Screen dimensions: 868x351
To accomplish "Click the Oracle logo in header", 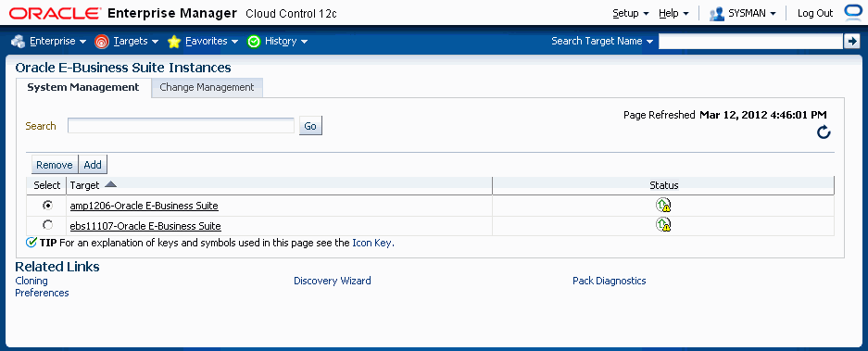I will [56, 13].
